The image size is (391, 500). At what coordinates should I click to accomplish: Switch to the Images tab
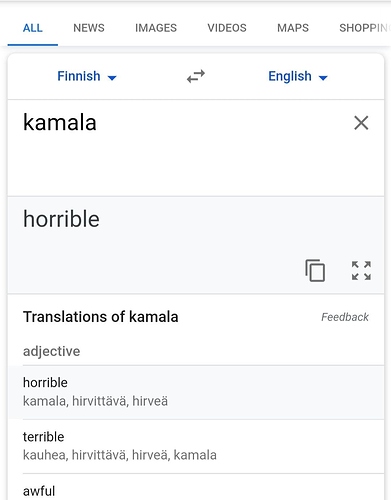[x=156, y=28]
